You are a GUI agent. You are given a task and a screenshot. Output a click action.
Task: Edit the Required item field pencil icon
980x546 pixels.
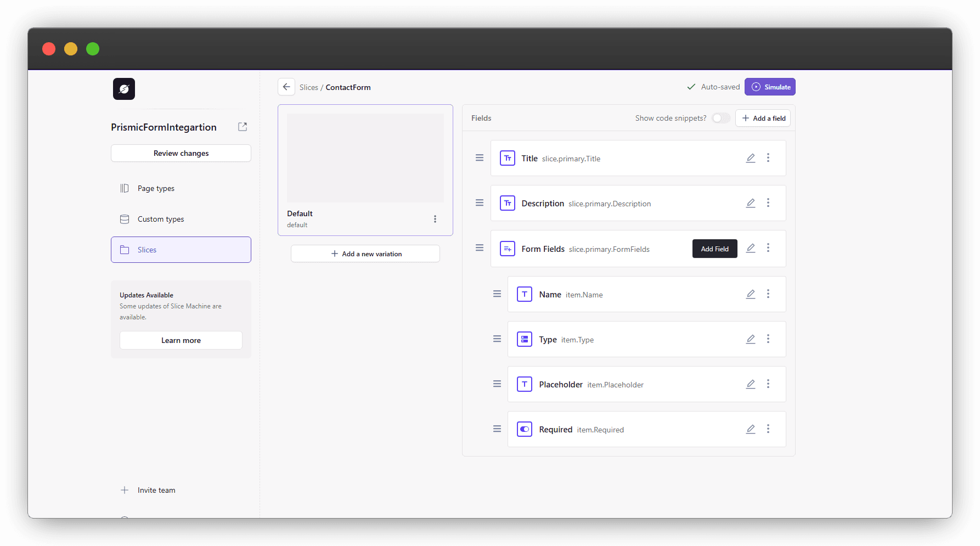pos(751,429)
